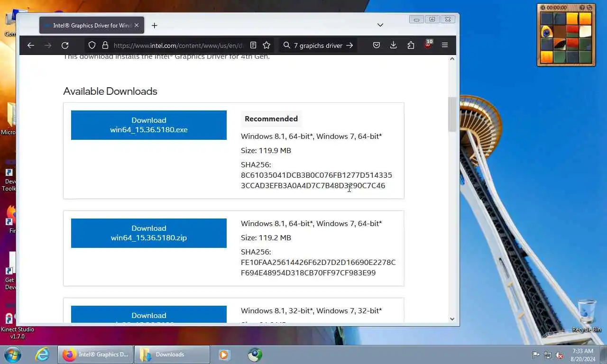Viewport: 607px width, 364px height.
Task: Download win64_15.36.5180.zip
Action: 149,233
